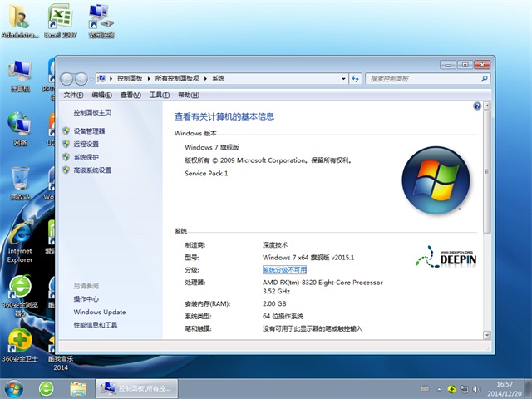Select the control panel taskbar button
This screenshot has height=399, width=532.
[x=136, y=388]
